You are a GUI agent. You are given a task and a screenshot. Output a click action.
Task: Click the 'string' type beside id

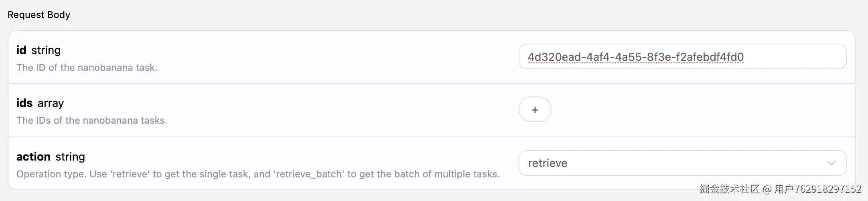pos(46,50)
